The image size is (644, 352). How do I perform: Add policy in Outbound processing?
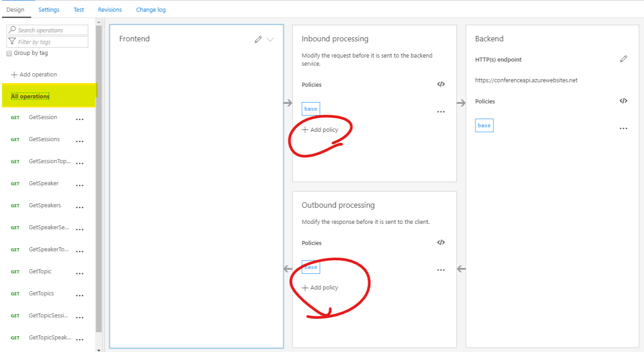(320, 288)
